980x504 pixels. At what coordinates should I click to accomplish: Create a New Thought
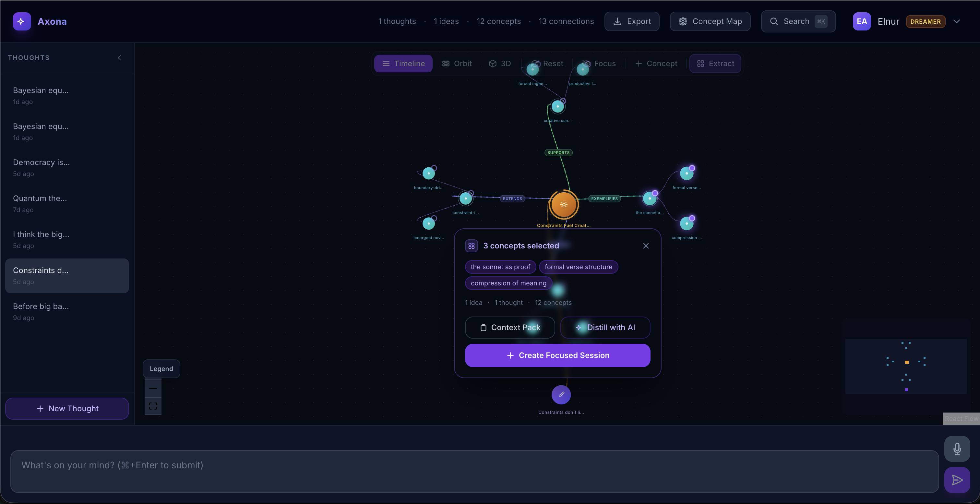tap(67, 409)
